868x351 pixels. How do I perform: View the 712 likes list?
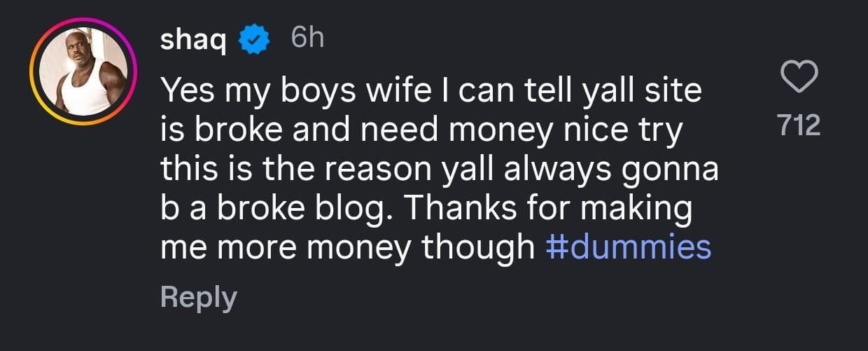pyautogui.click(x=799, y=126)
